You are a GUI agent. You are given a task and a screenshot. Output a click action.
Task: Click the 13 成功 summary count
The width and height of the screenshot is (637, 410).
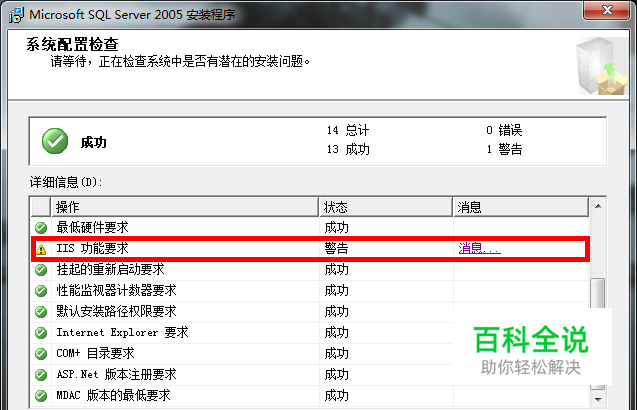(348, 150)
